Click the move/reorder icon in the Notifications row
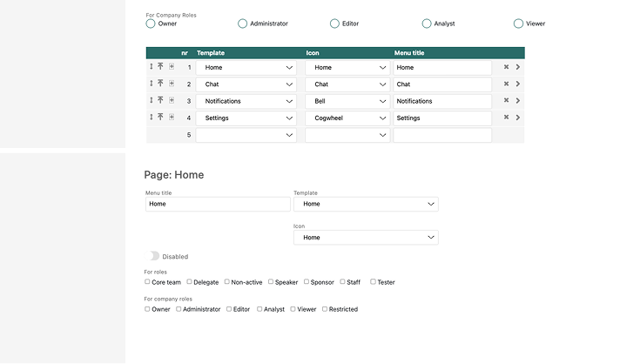The width and height of the screenshot is (640, 364). pos(151,99)
